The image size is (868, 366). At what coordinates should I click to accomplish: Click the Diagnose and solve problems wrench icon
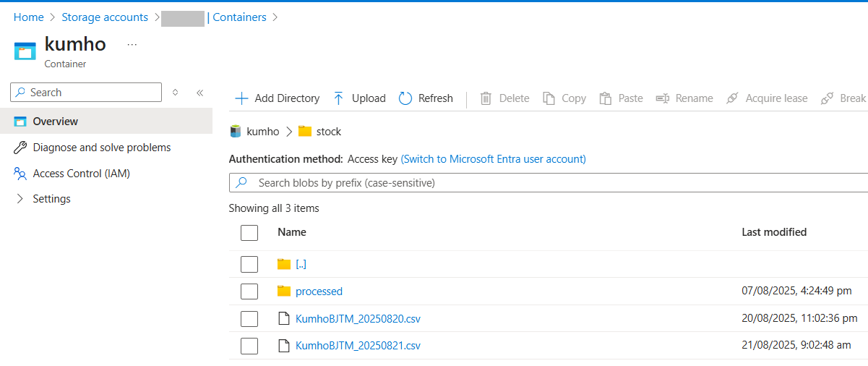20,148
